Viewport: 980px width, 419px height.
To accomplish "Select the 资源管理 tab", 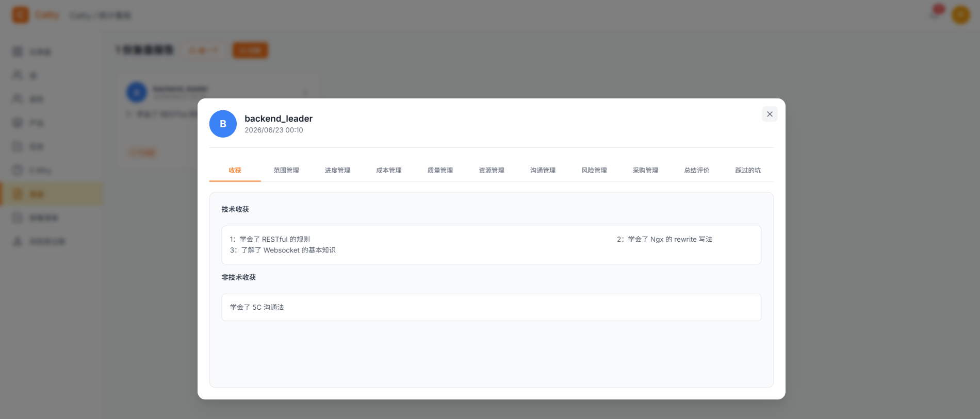I will [x=492, y=170].
